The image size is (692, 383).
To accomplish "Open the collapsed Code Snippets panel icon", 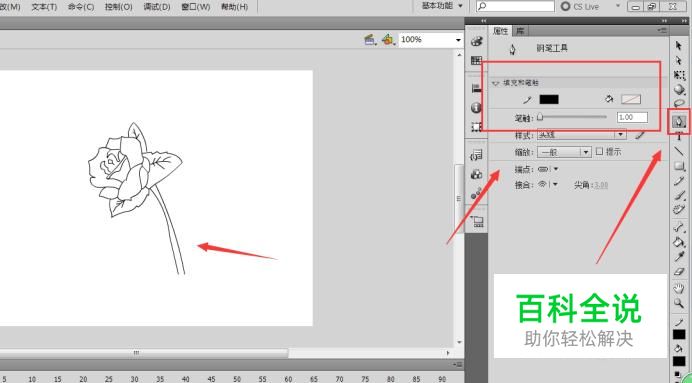I will [477, 155].
